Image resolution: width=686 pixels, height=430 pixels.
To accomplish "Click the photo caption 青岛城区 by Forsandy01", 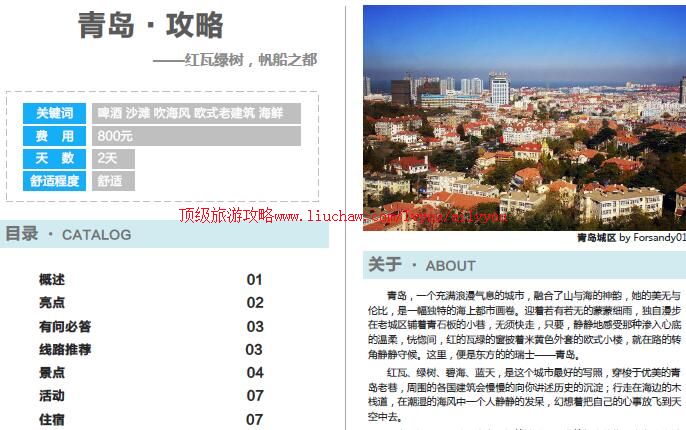I will (630, 238).
